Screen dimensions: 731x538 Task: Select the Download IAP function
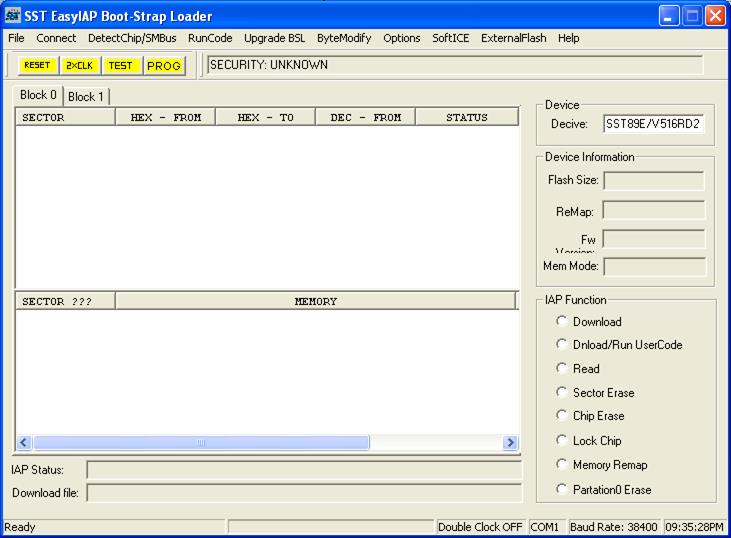pos(589,322)
